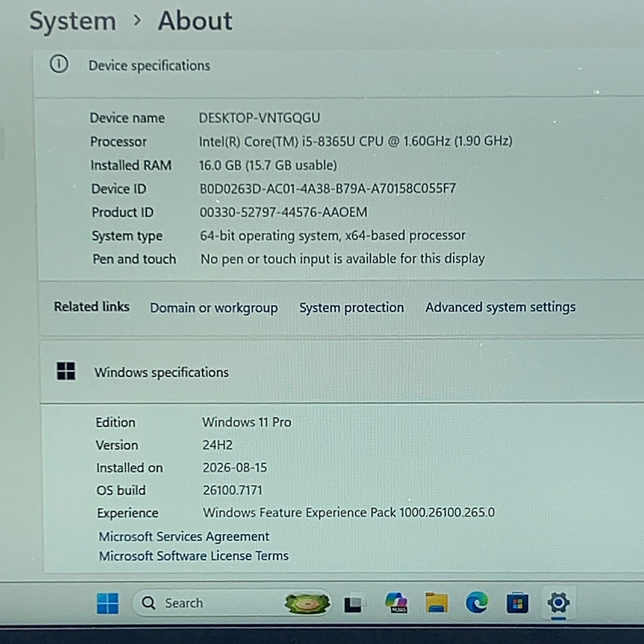Click the Windows 11 Pro edition value

tap(247, 422)
